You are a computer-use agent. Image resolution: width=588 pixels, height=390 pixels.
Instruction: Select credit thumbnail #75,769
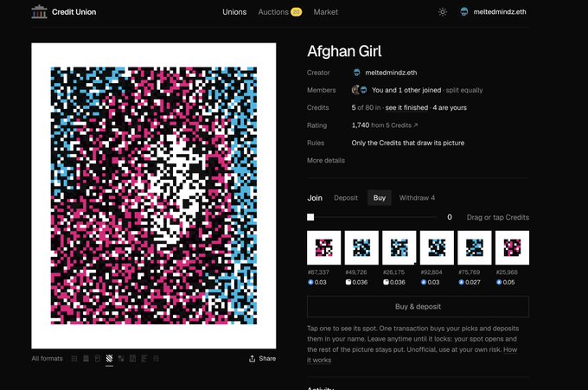pyautogui.click(x=475, y=247)
